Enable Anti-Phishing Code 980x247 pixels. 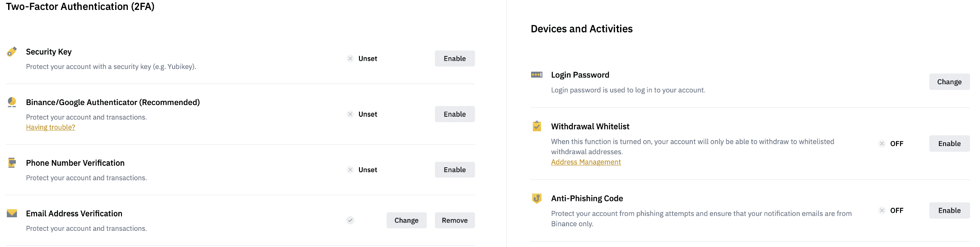[949, 210]
